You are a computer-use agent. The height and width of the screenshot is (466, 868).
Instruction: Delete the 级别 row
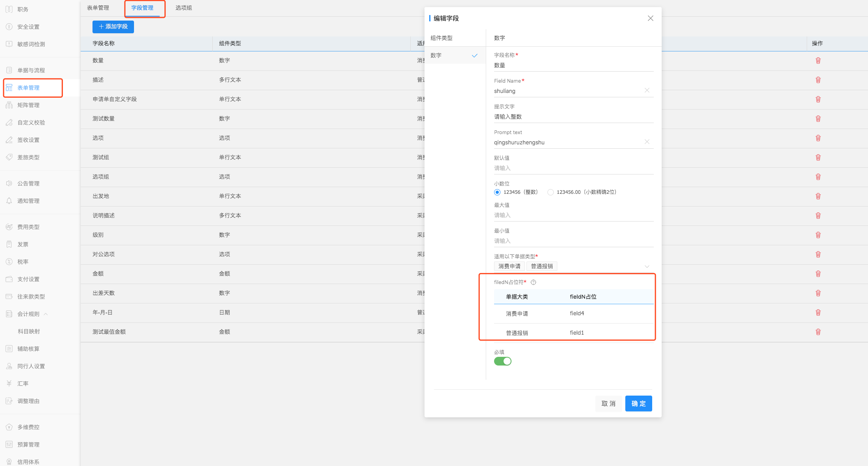click(818, 235)
